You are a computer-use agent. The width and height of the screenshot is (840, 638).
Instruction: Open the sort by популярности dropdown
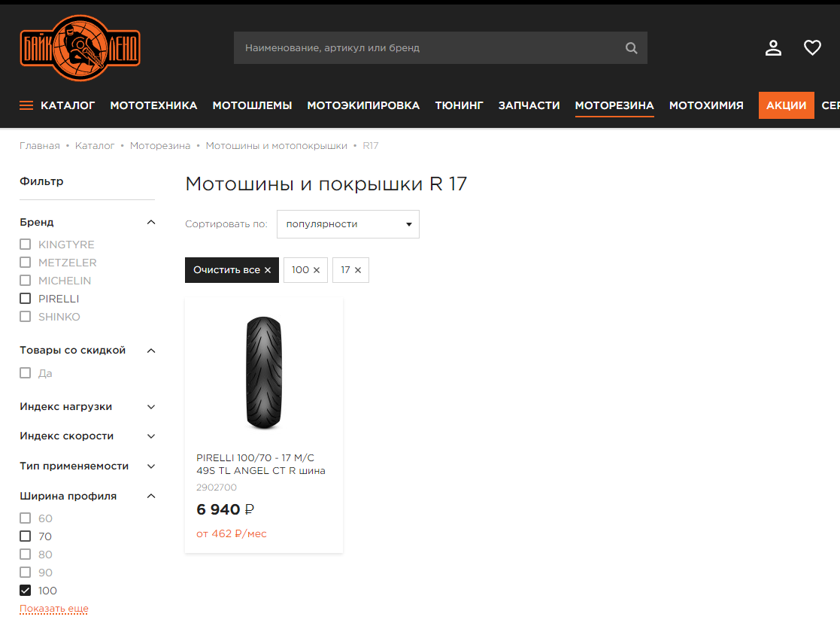[348, 224]
